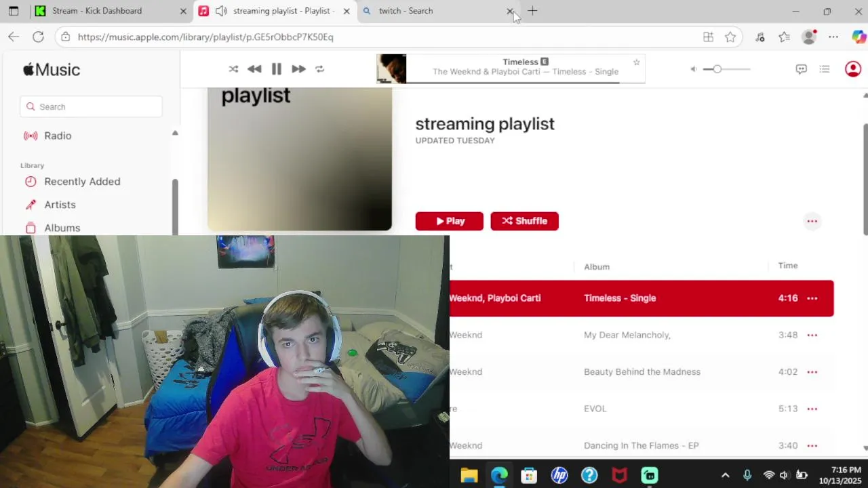This screenshot has width=868, height=488.
Task: Open the Beauty Behind the Madness album link
Action: pyautogui.click(x=642, y=372)
